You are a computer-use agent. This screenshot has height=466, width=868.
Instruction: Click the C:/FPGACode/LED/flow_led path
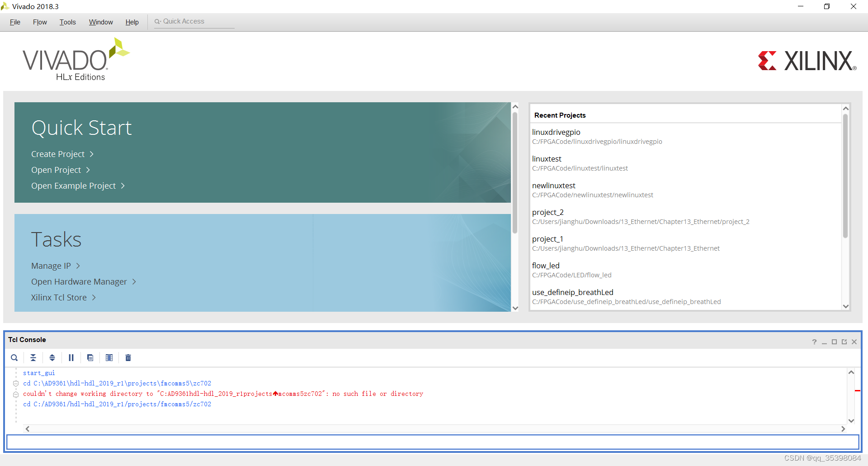571,275
